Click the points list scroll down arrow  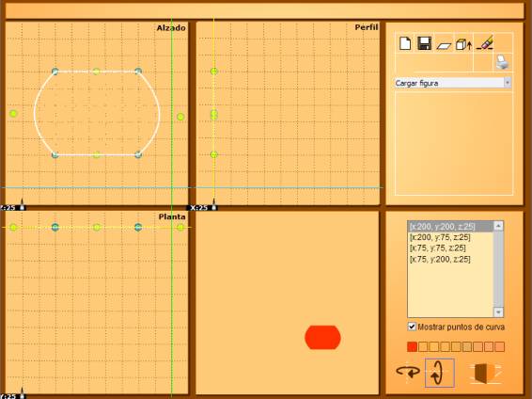point(498,311)
